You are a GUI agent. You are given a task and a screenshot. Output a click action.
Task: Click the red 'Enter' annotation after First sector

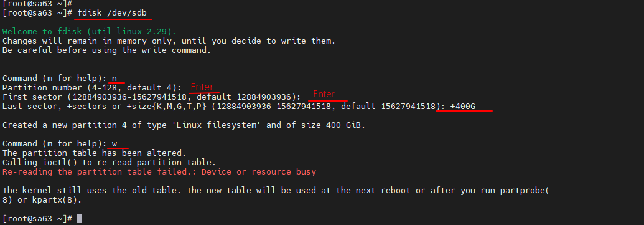point(324,95)
